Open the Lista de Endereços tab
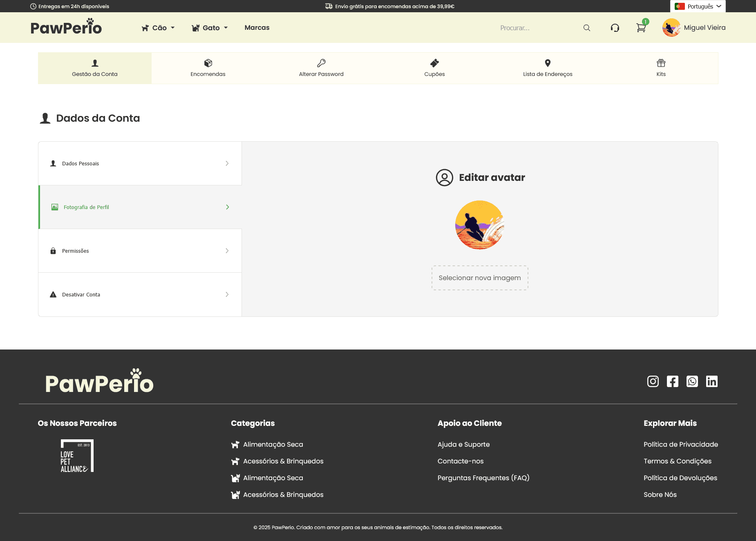This screenshot has height=541, width=756. 547,68
